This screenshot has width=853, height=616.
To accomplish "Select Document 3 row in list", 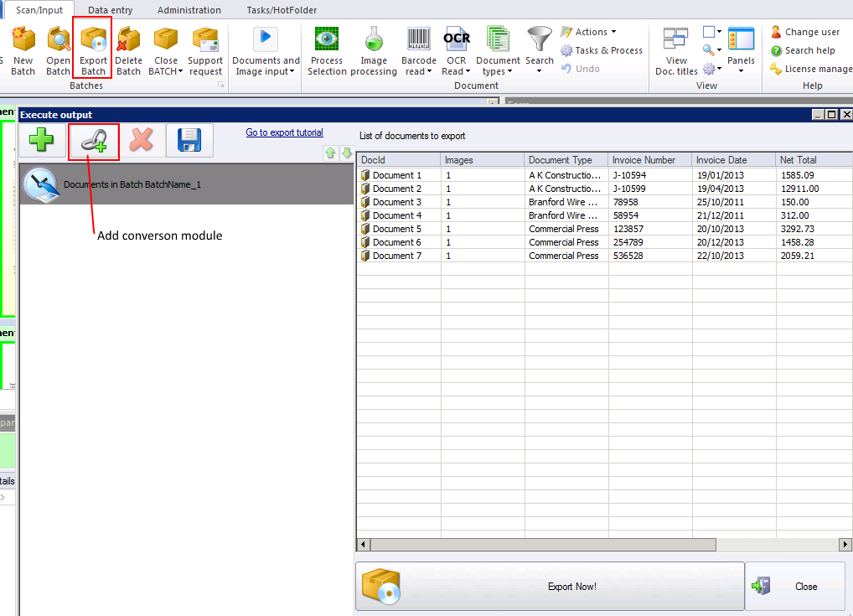I will 396,202.
